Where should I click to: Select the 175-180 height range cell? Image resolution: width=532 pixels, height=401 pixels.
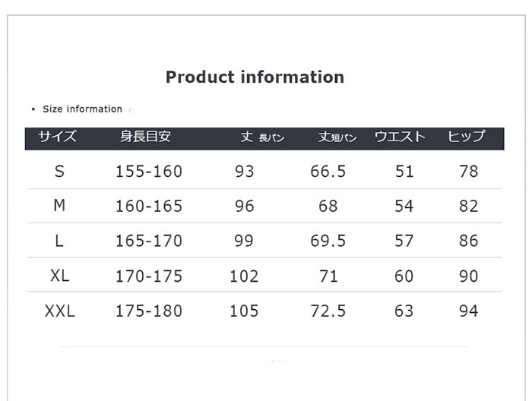(x=149, y=311)
